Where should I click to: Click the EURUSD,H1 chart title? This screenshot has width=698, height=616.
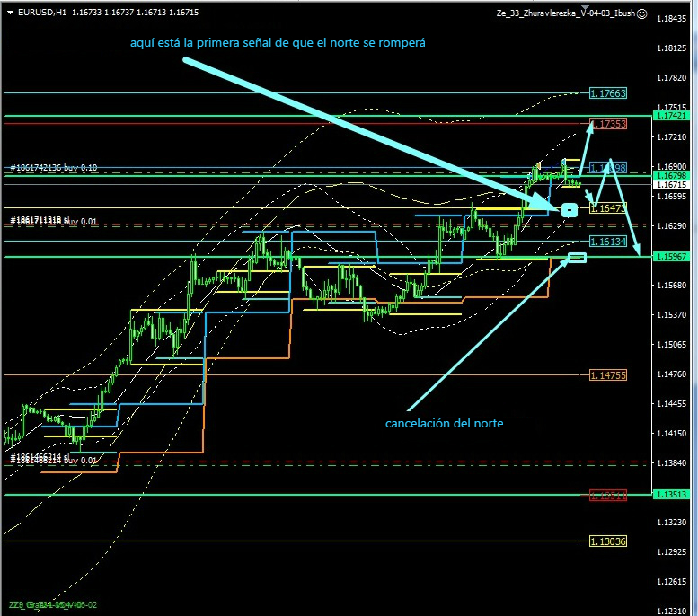[x=40, y=13]
